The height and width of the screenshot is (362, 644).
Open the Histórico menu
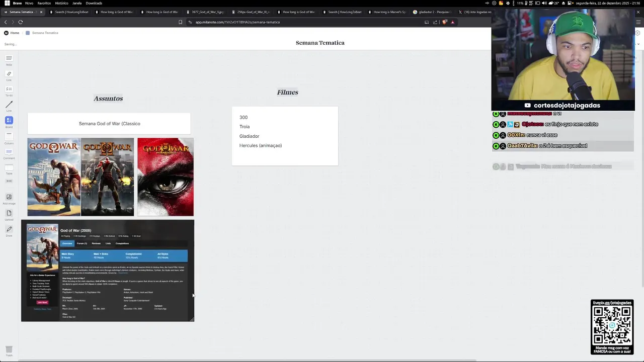point(61,3)
